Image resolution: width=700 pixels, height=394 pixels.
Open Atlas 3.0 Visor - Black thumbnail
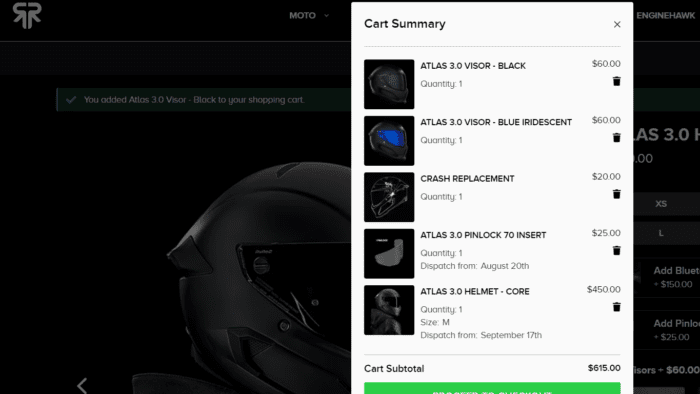point(389,84)
